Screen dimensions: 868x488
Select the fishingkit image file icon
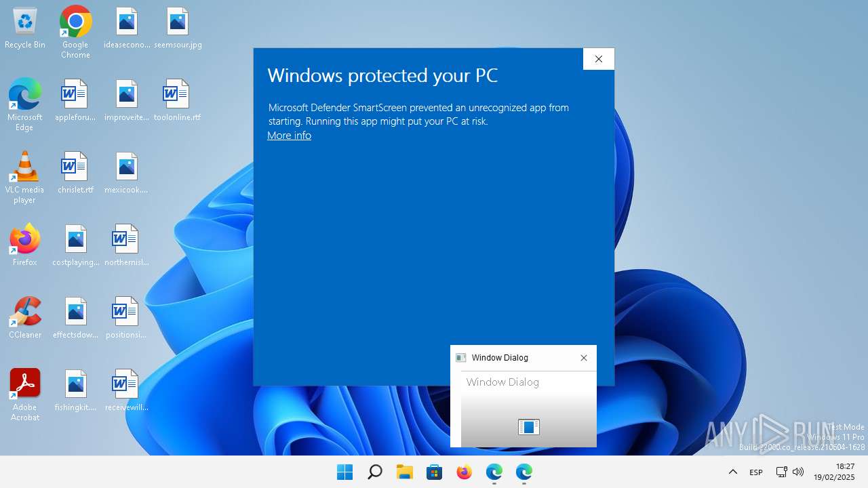[75, 391]
